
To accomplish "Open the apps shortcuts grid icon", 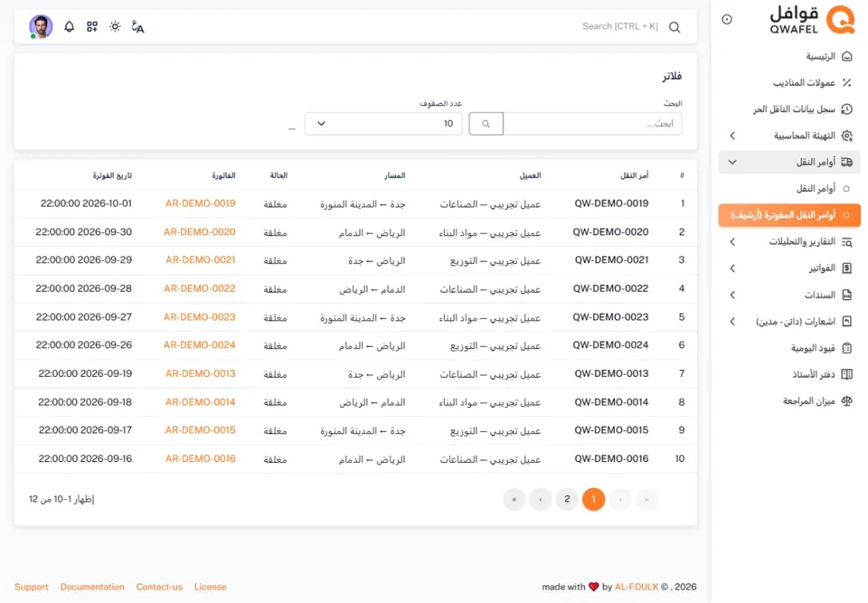I will [92, 26].
